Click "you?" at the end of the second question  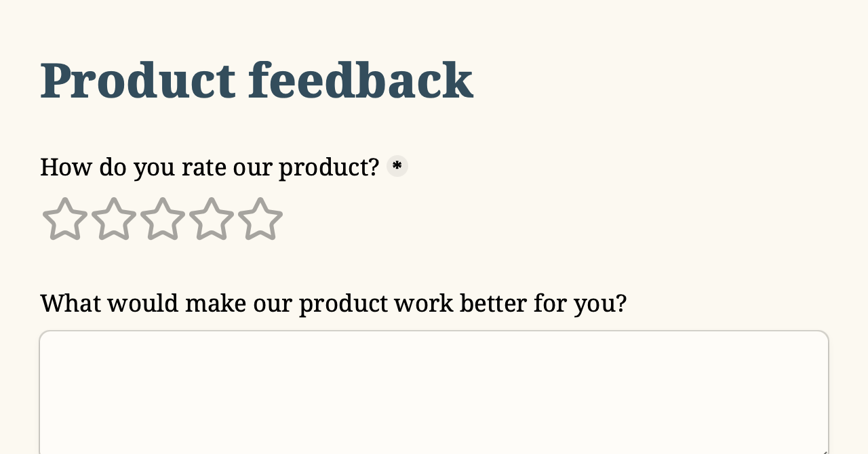tap(600, 304)
